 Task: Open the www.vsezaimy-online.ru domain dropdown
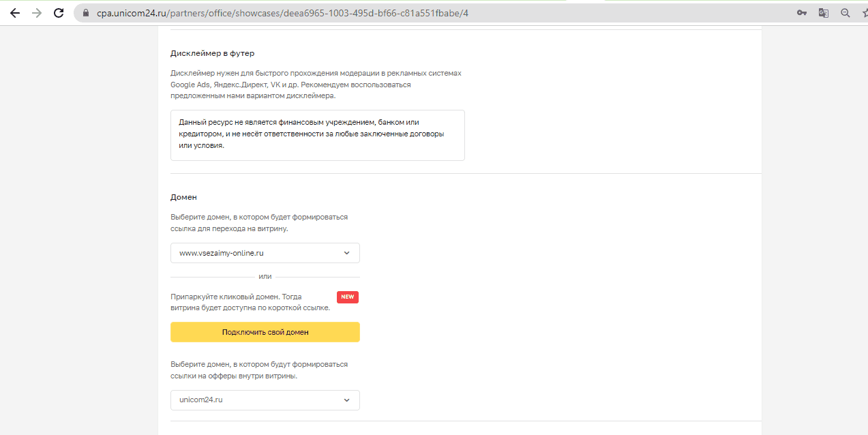[x=265, y=253]
